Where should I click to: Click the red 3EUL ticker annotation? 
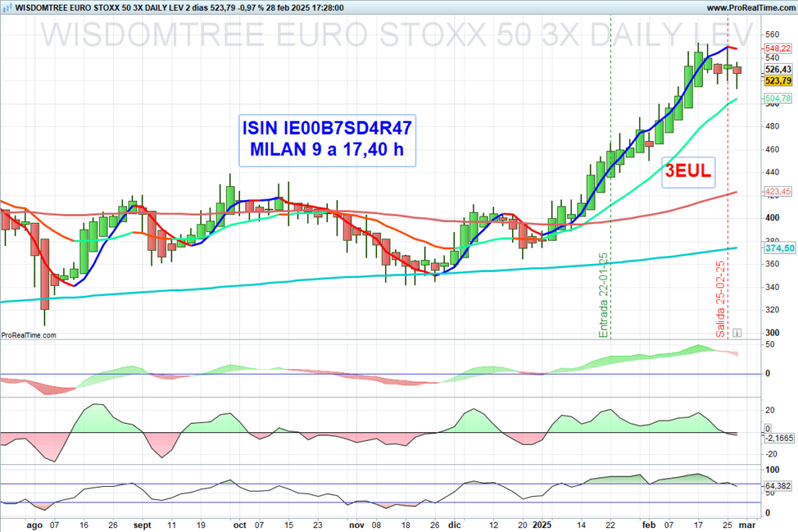(x=688, y=171)
